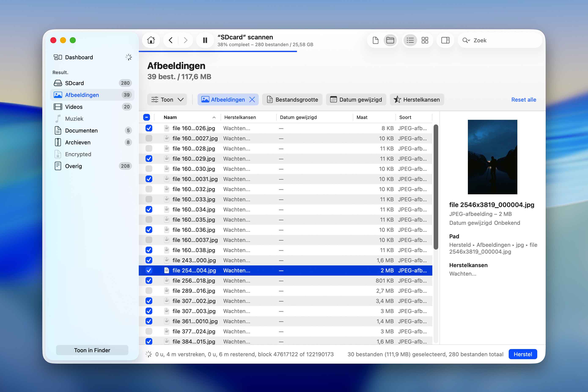The image size is (588, 392).
Task: Pause the SDcard scan
Action: (205, 40)
